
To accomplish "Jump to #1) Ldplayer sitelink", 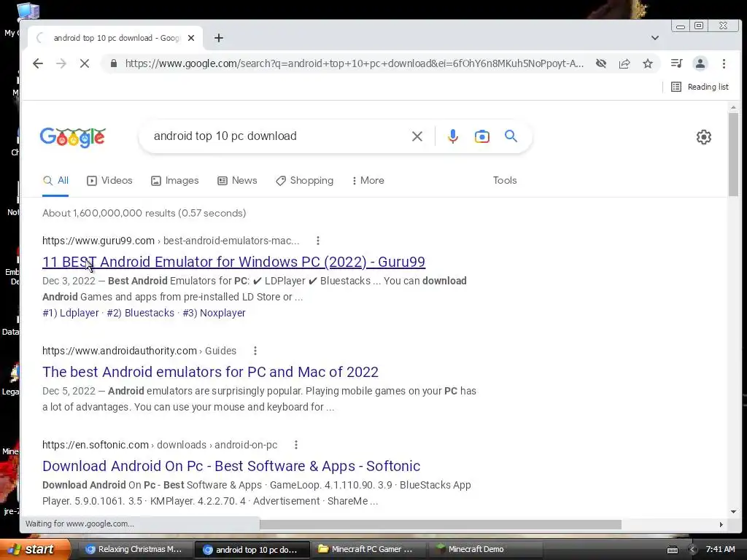I will (71, 314).
